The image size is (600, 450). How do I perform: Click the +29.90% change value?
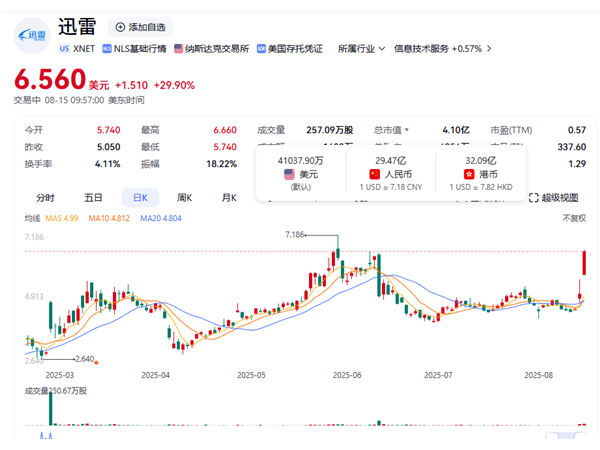pyautogui.click(x=174, y=85)
